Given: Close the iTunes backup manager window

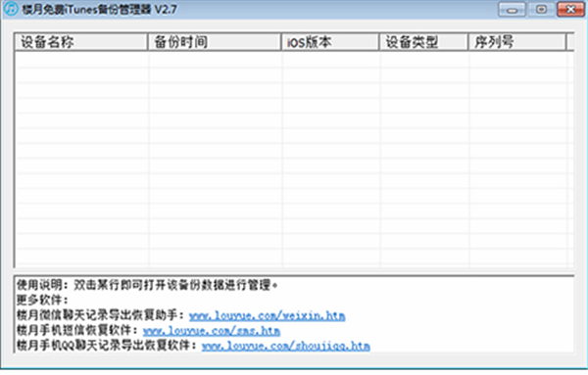Looking at the screenshot, I should tap(570, 10).
